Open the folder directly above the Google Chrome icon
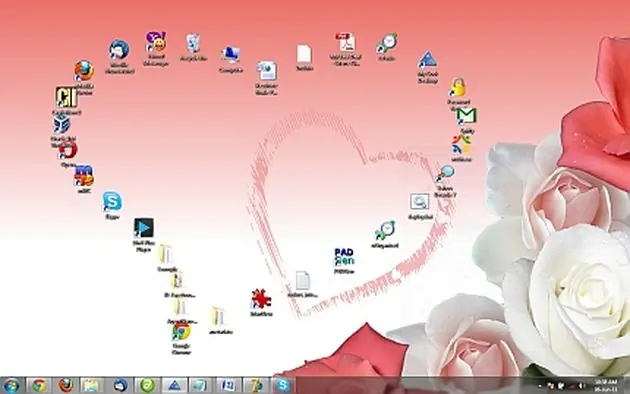Screen dimensions: 630x394 coord(180,308)
